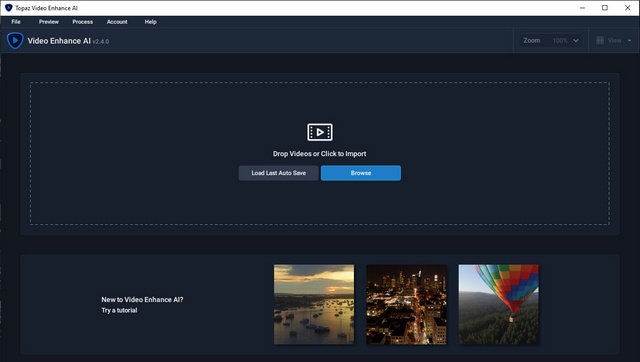Screen dimensions: 640x362
Task: Click the split View layout icon
Action: pos(600,40)
